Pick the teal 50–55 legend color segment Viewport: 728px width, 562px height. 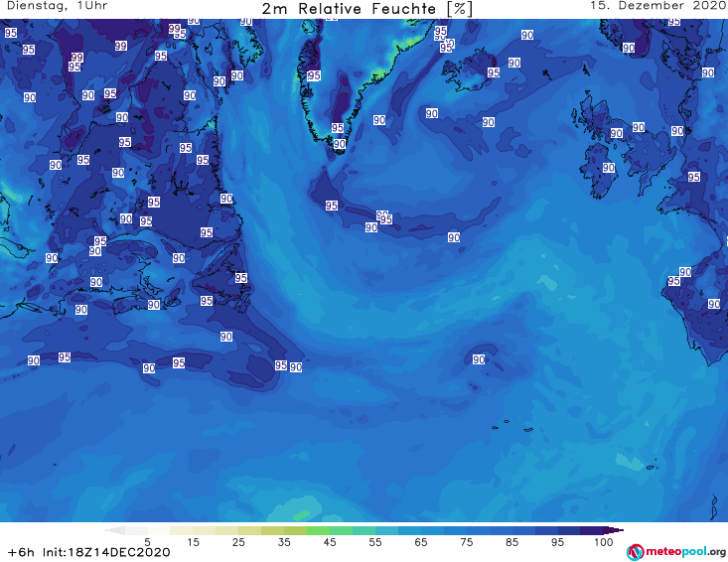[364, 530]
